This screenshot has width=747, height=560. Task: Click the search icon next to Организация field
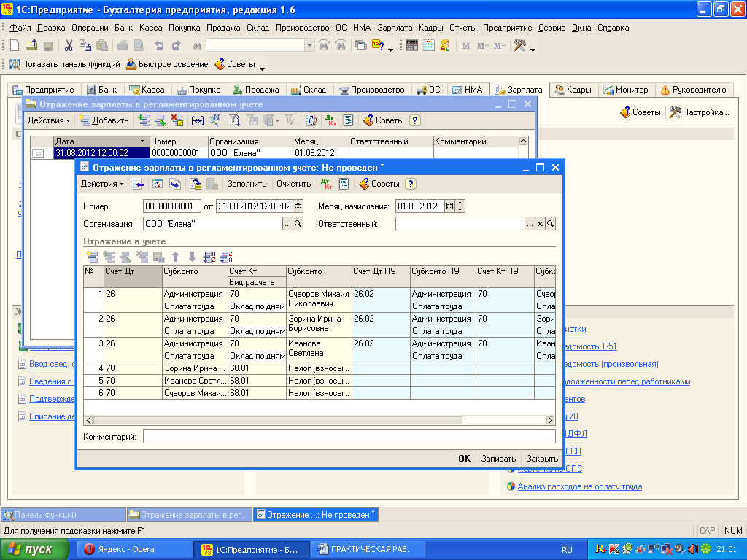(298, 223)
